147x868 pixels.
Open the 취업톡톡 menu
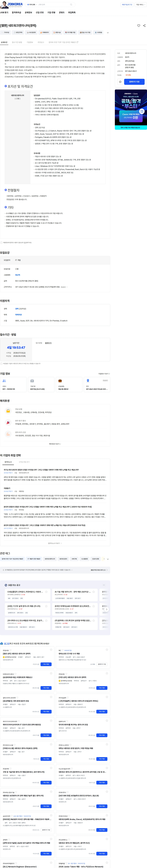pos(72,13)
